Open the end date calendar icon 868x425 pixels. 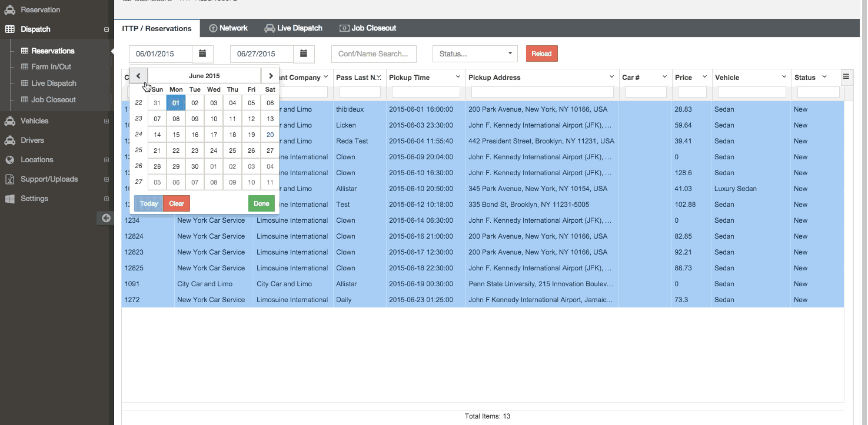(304, 53)
